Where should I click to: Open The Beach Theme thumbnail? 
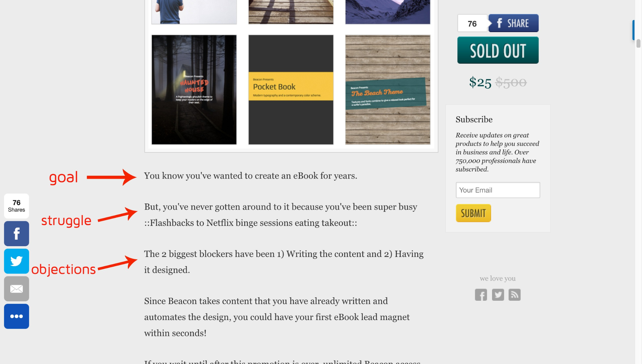point(388,90)
